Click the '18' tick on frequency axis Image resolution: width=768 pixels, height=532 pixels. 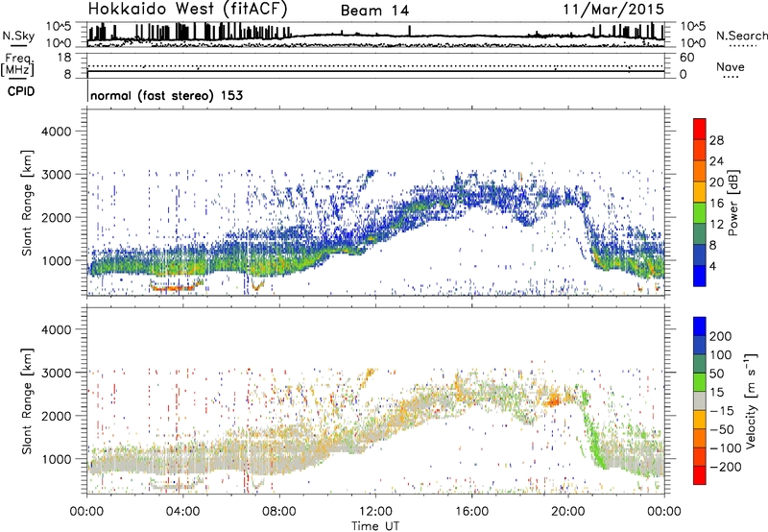(64, 58)
